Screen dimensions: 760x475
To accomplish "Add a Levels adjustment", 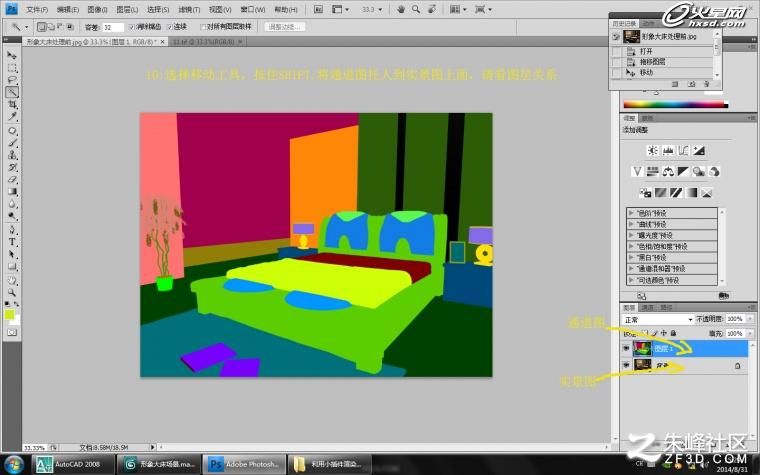I will tap(668, 150).
